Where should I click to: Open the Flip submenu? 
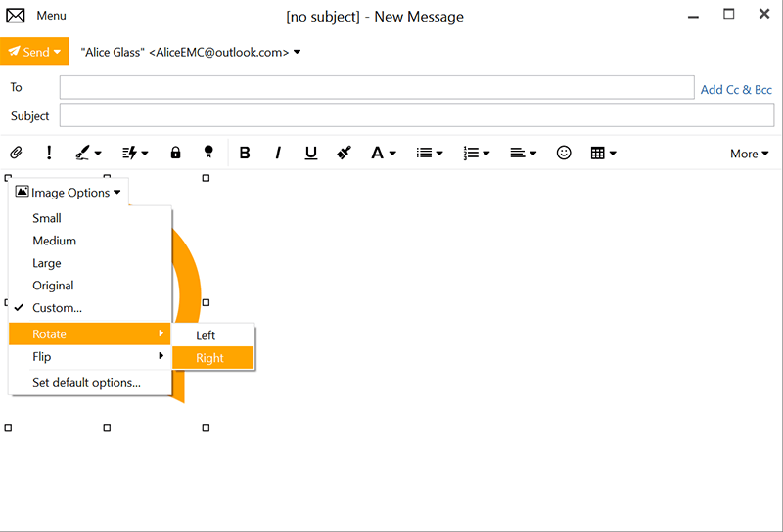[x=90, y=356]
